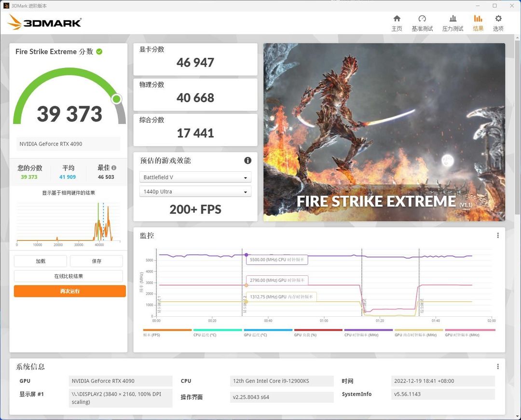Click Fire Strike Extreme artwork thumbnail
This screenshot has height=420, width=521.
pyautogui.click(x=384, y=132)
